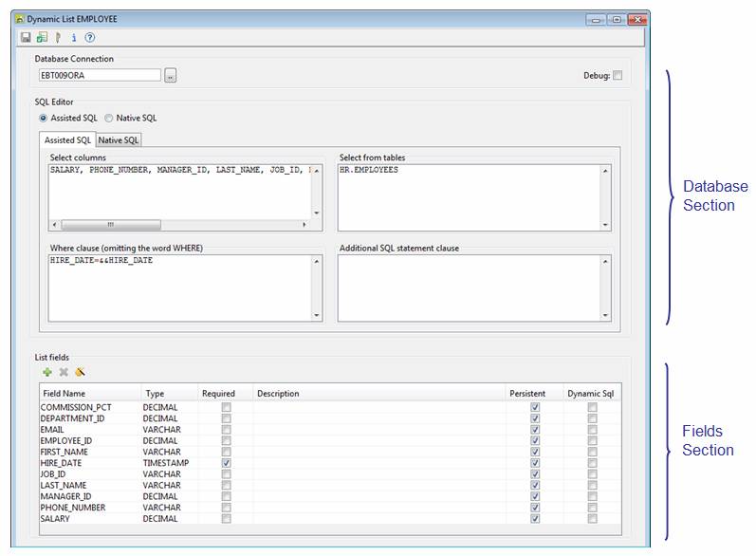Click the Save disk icon in toolbar
Viewport: 756px width, 556px height.
(26, 38)
